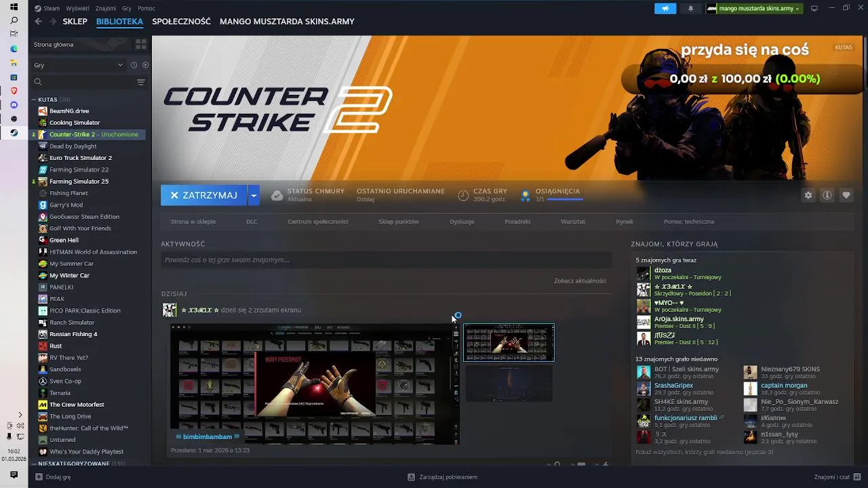
Task: Open the notifications bell
Action: pyautogui.click(x=690, y=8)
